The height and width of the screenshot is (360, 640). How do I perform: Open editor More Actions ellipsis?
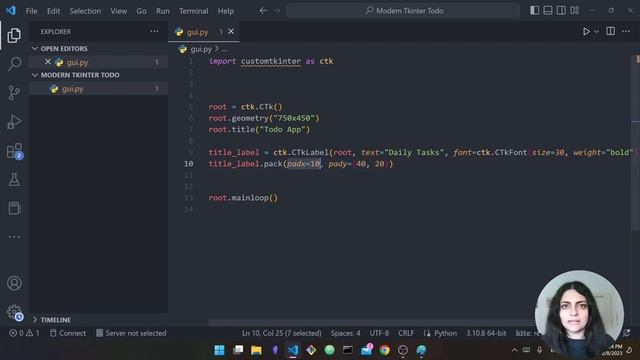[x=626, y=31]
